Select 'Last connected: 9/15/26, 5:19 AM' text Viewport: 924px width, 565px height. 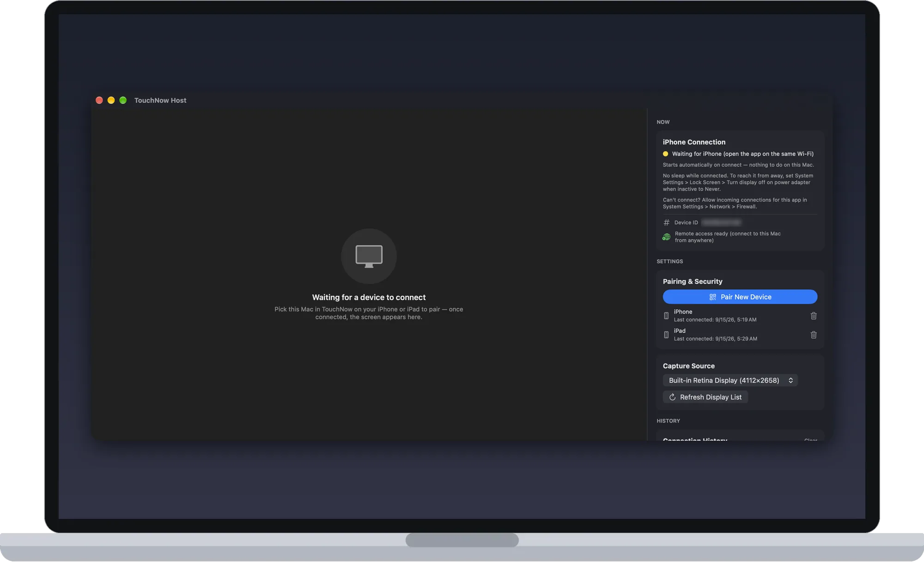715,320
